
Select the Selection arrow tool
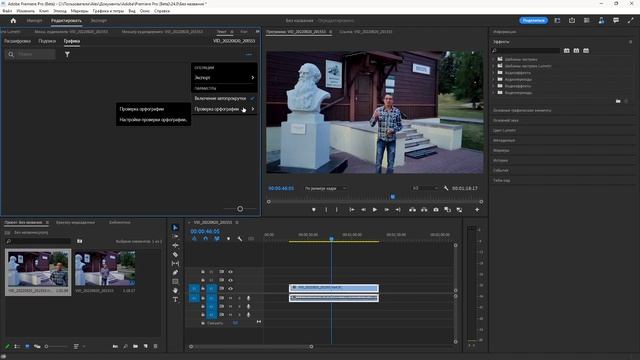click(175, 227)
